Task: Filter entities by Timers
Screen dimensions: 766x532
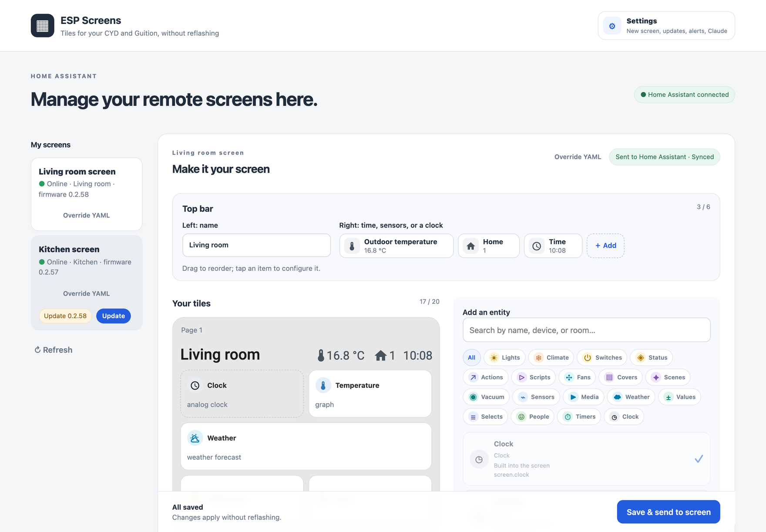Action: [579, 417]
